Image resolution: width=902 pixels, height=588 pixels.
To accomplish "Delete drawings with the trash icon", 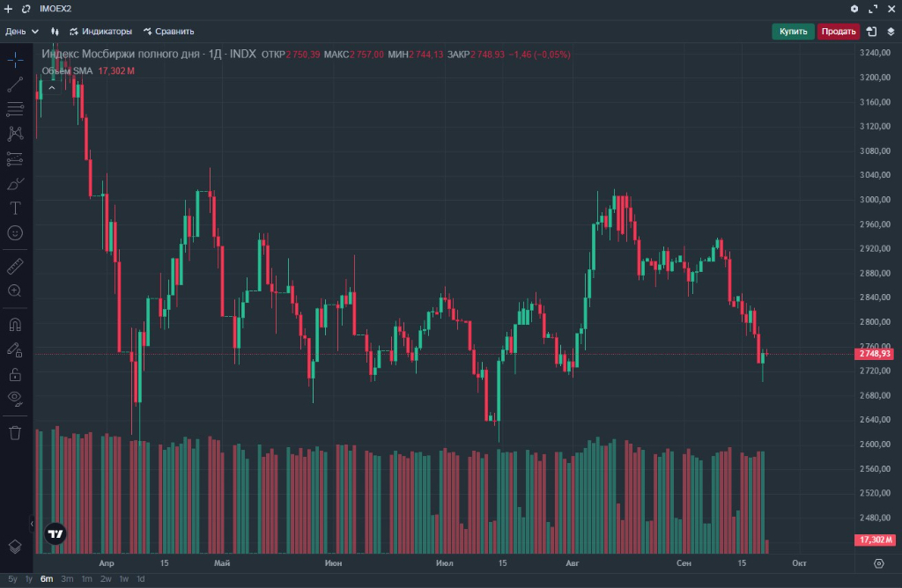I will [15, 432].
